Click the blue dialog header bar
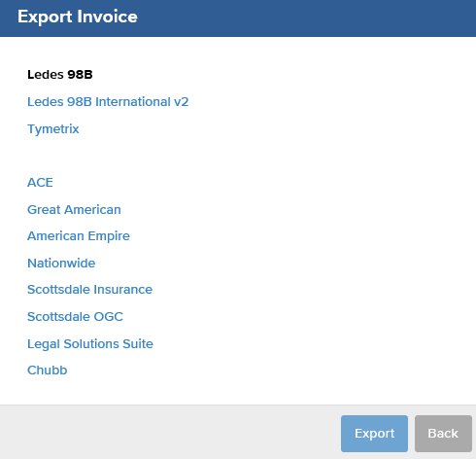This screenshot has height=459, width=476. pos(238,18)
